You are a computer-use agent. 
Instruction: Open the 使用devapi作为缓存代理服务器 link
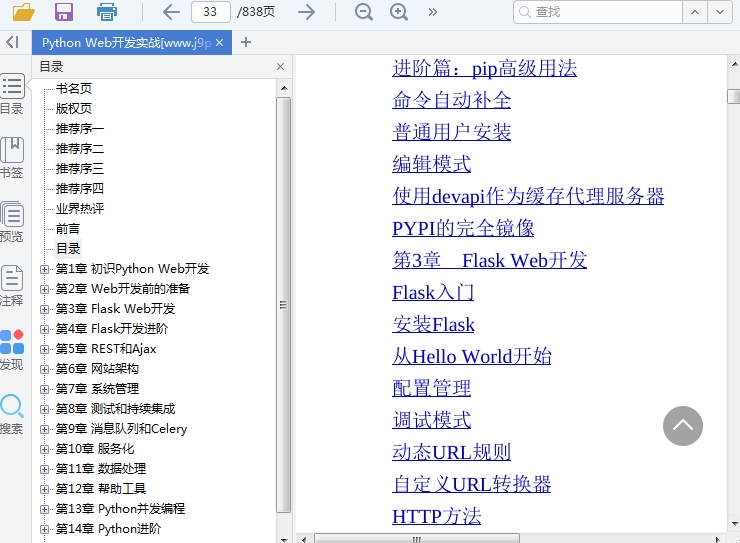point(528,196)
